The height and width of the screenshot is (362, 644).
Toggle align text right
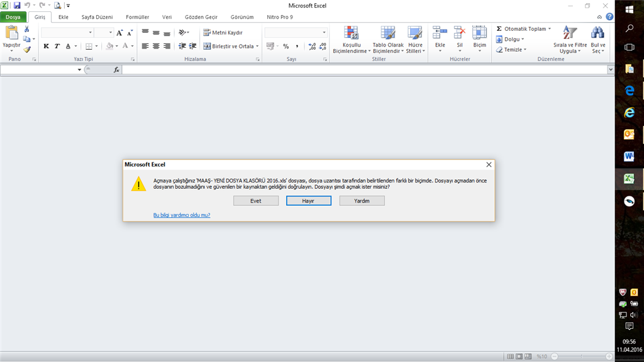pos(167,46)
